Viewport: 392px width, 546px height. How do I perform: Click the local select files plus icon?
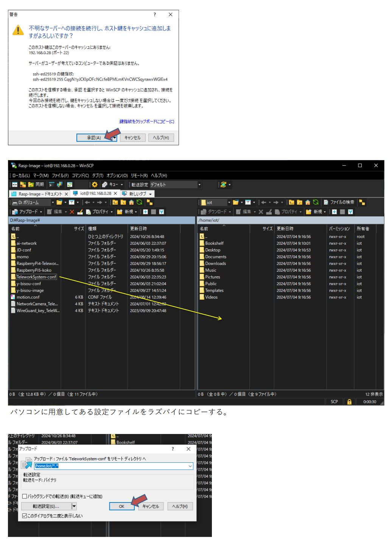(145, 212)
